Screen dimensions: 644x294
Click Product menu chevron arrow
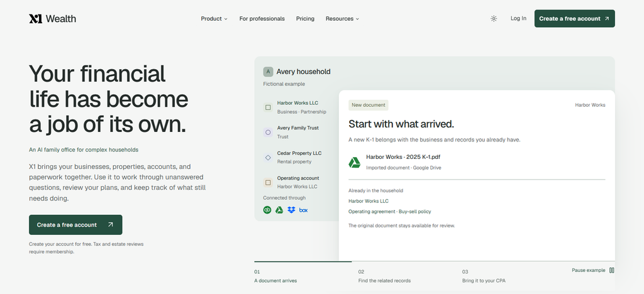click(226, 19)
